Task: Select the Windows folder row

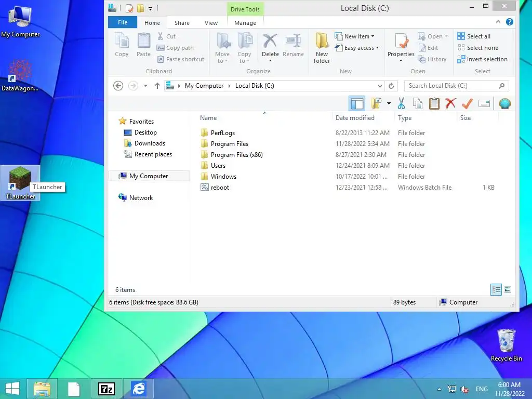Action: [x=349, y=177]
